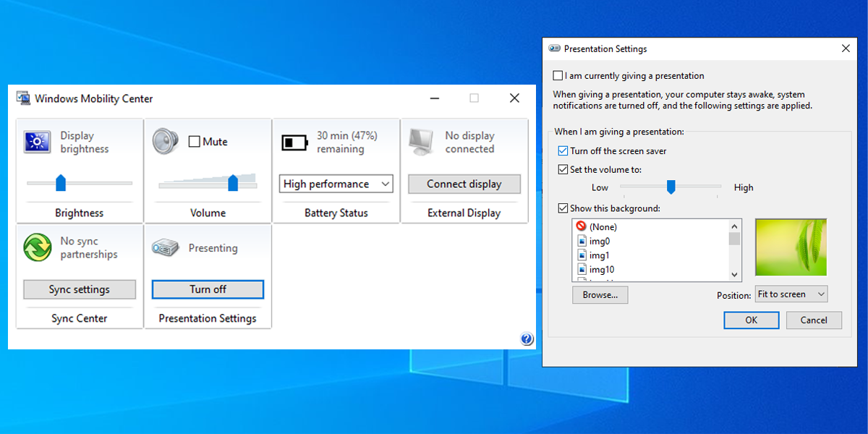Confirm Presentation Settings with OK
868x434 pixels.
point(752,320)
